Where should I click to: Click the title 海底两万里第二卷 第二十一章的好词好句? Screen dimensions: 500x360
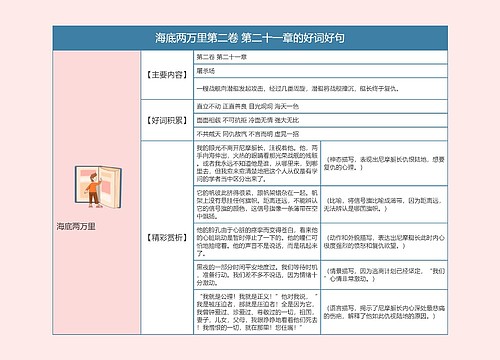[250, 38]
